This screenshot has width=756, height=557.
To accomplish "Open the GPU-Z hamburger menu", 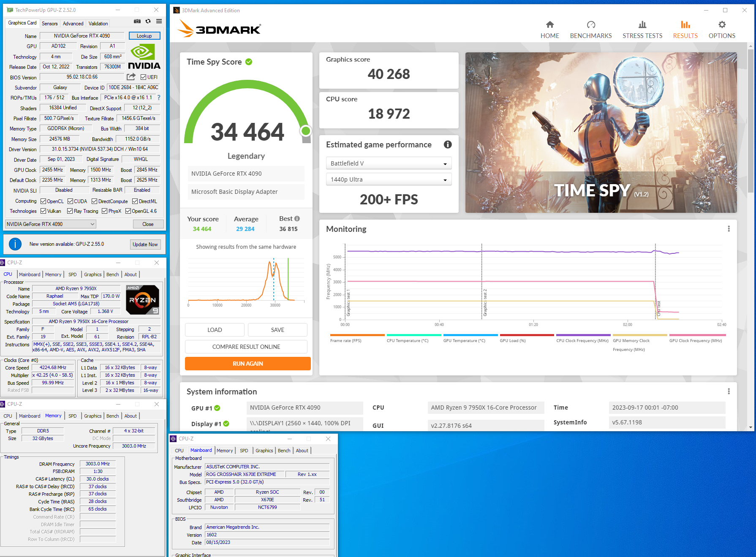I will coord(159,22).
